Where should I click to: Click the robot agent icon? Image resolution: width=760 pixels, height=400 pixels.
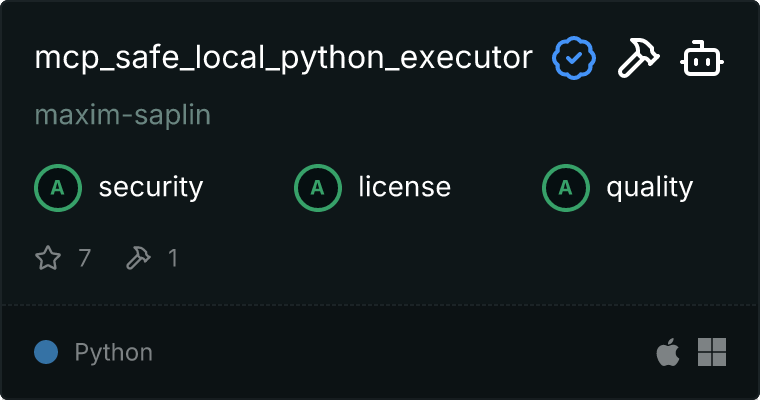(703, 59)
